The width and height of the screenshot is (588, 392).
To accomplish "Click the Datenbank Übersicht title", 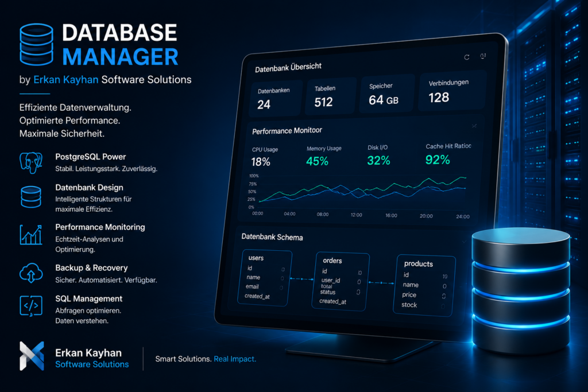I will (x=288, y=68).
